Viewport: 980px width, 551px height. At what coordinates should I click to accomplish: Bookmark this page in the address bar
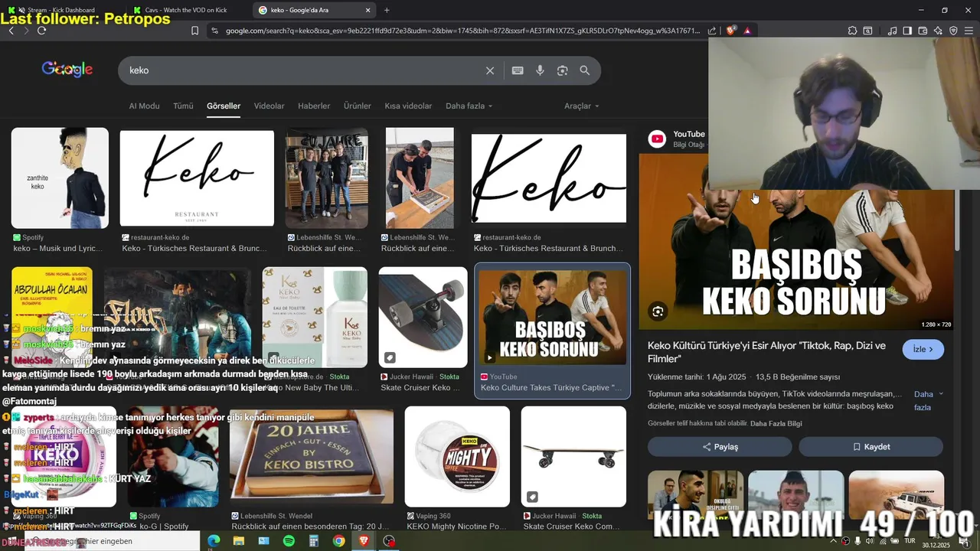pyautogui.click(x=194, y=31)
